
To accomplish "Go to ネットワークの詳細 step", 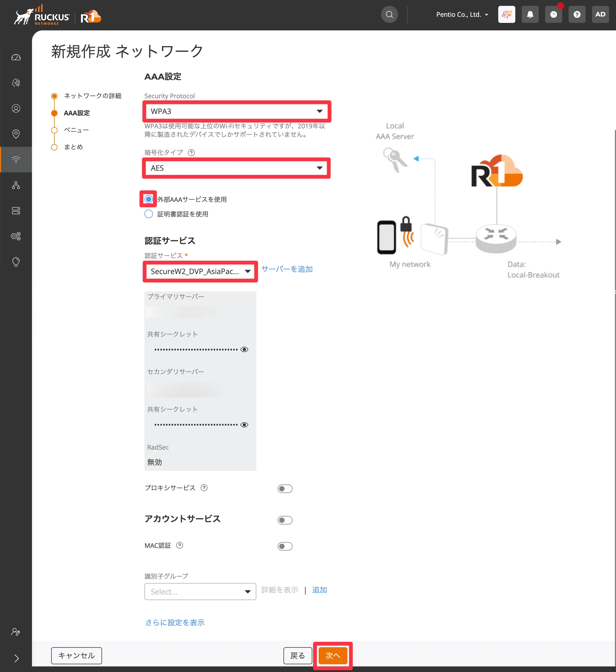I will pyautogui.click(x=92, y=96).
